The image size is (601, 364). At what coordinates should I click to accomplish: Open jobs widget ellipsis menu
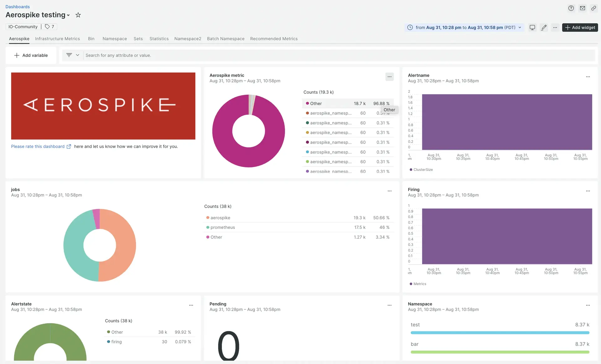389,191
